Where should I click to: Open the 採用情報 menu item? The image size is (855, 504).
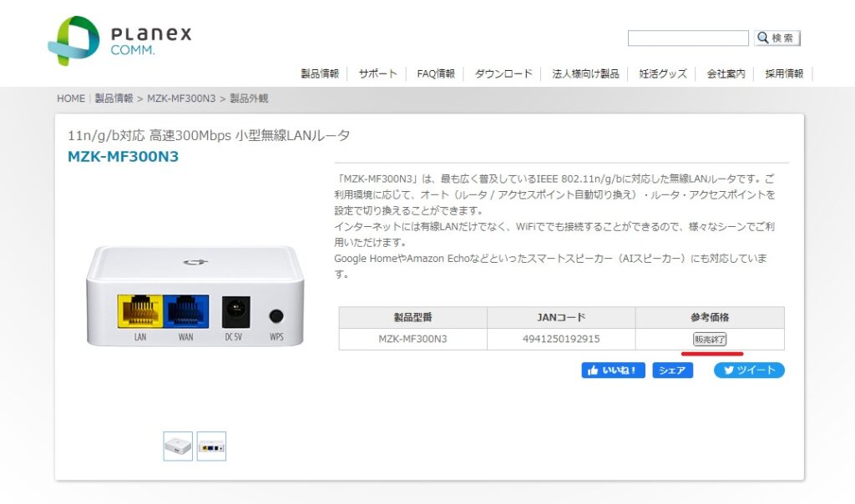(x=784, y=73)
